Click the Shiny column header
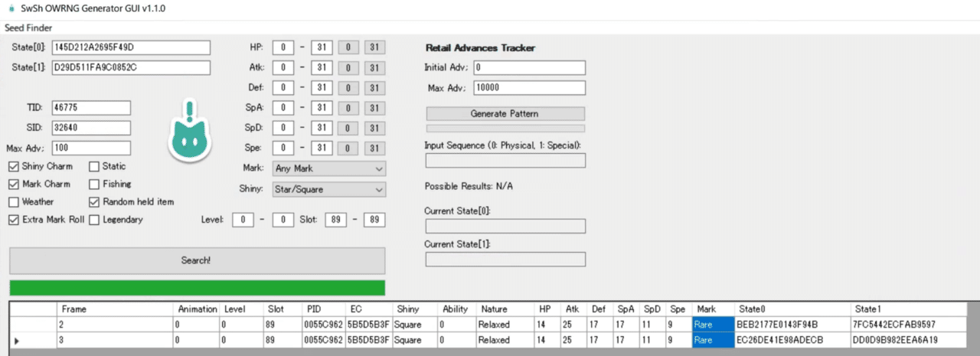This screenshot has width=980, height=356. tap(416, 309)
